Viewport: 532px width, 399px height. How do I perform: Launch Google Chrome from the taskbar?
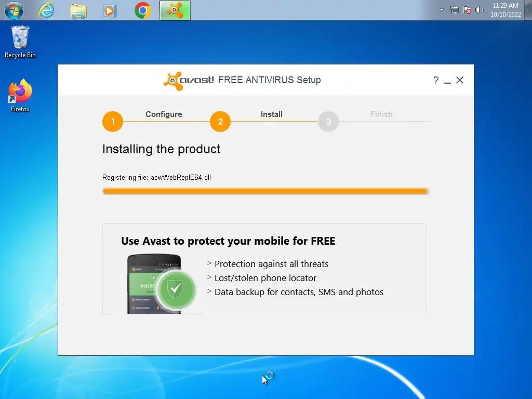[x=142, y=10]
